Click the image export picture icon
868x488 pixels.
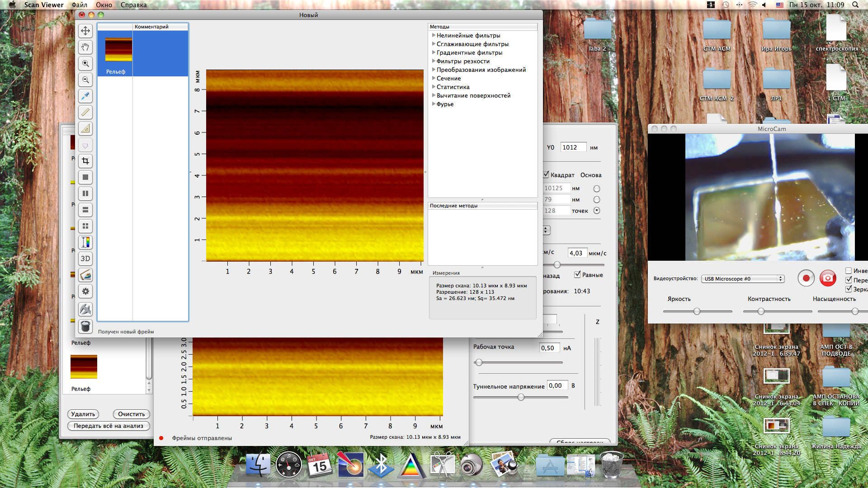click(85, 275)
